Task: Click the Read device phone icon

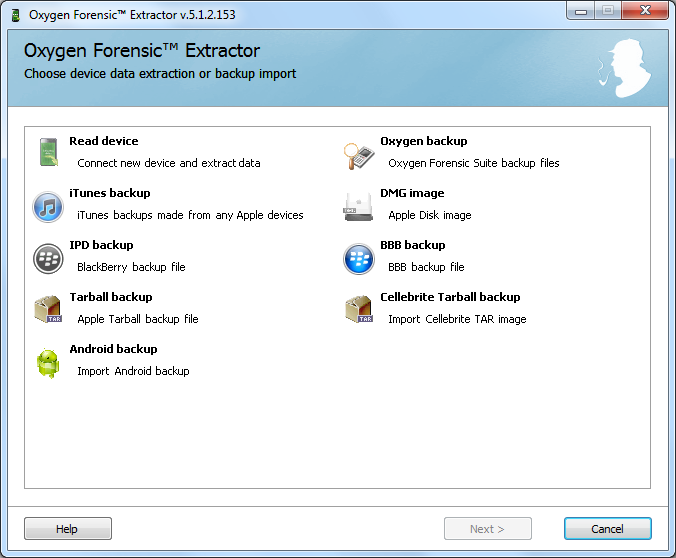Action: click(48, 152)
